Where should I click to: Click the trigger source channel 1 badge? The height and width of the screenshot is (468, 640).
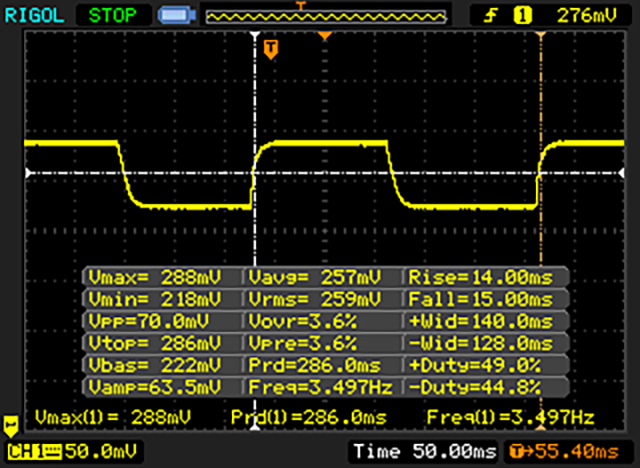[522, 16]
